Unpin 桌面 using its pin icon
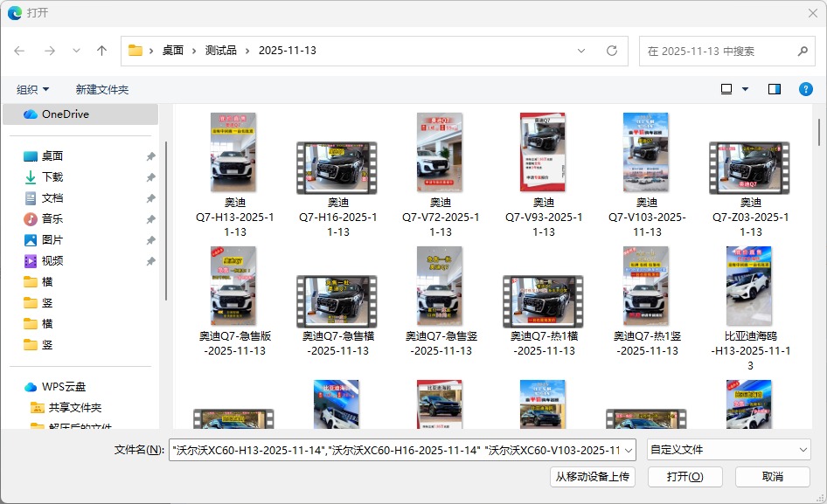The image size is (827, 504). [150, 156]
